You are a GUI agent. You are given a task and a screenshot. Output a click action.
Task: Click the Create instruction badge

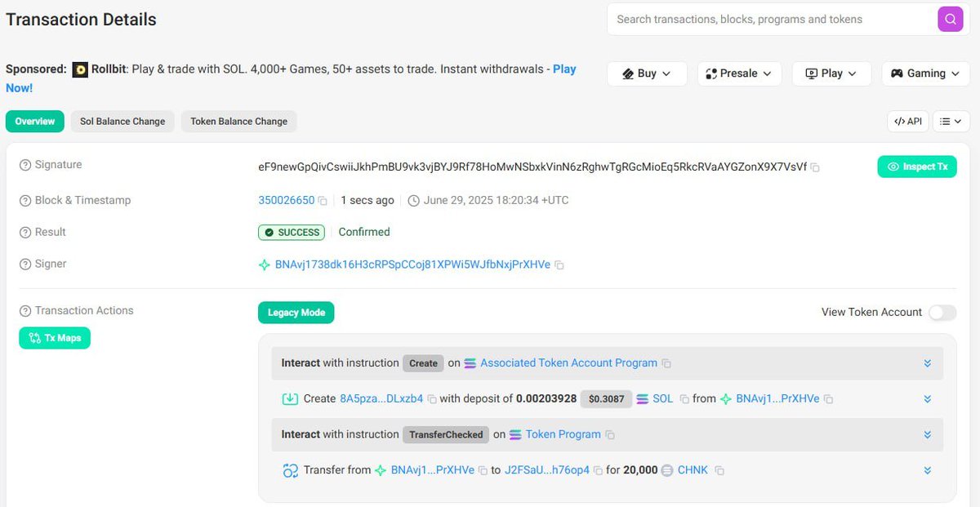(x=423, y=363)
